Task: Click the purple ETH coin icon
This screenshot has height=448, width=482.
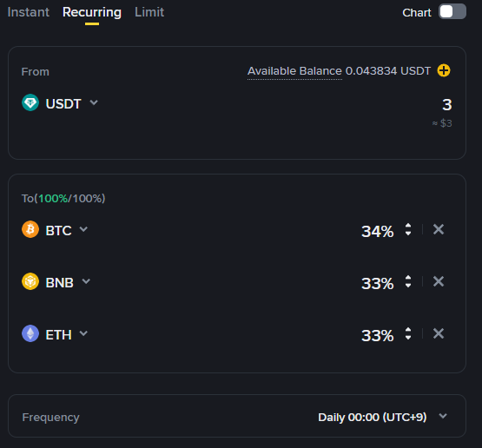Action: coord(30,333)
